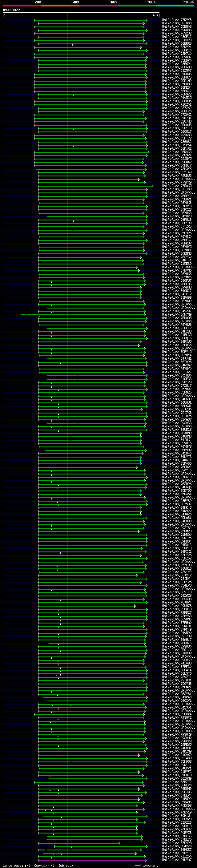Select label UniRef100_B6UE26
This screenshot has width=197, height=868.
click(177, 430)
